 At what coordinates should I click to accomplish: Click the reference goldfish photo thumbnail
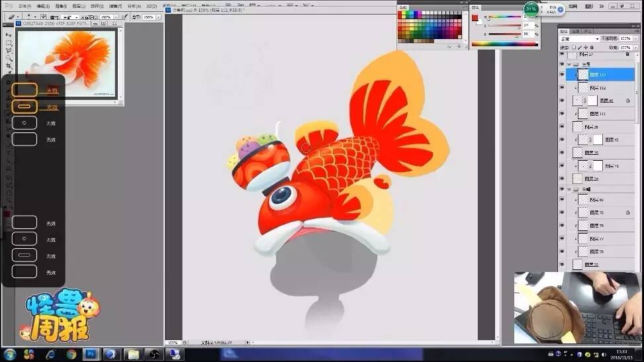click(x=67, y=63)
